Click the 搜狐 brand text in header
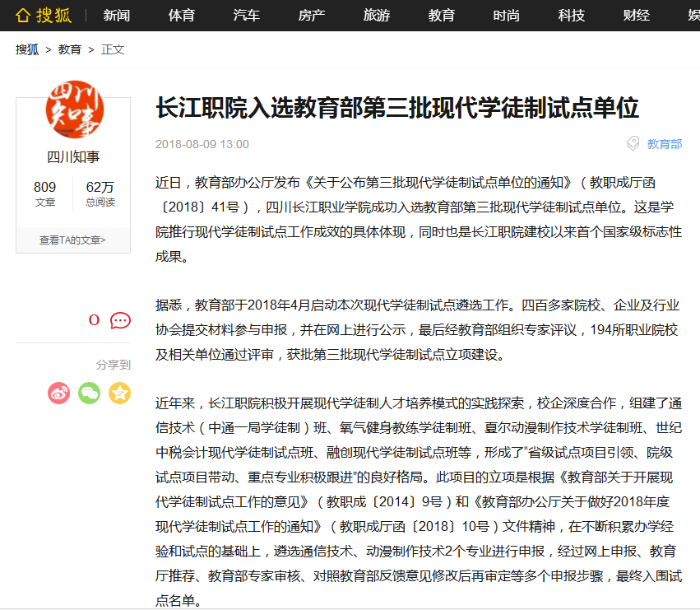This screenshot has height=610, width=700. (54, 16)
